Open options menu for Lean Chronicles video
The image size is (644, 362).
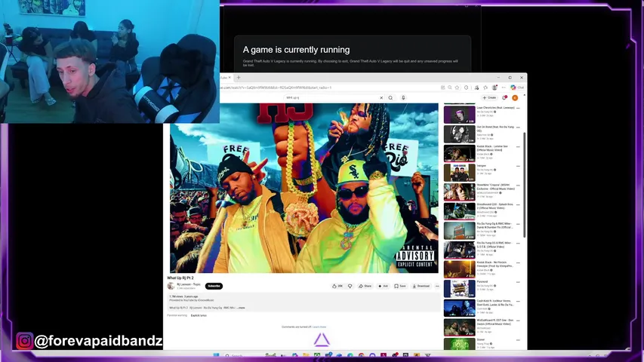click(518, 109)
